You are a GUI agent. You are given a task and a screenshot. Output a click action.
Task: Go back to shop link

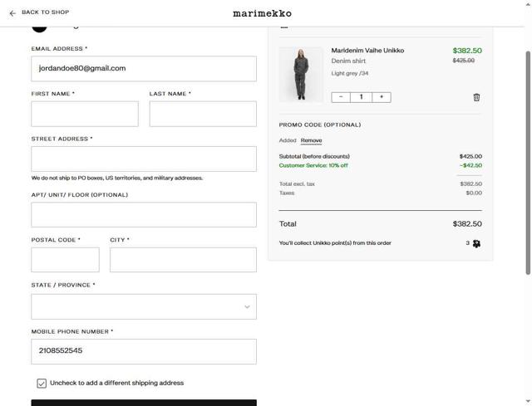coord(46,12)
